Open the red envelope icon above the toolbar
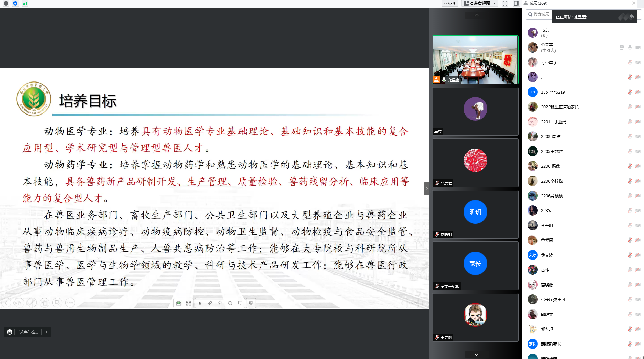 tap(178, 303)
